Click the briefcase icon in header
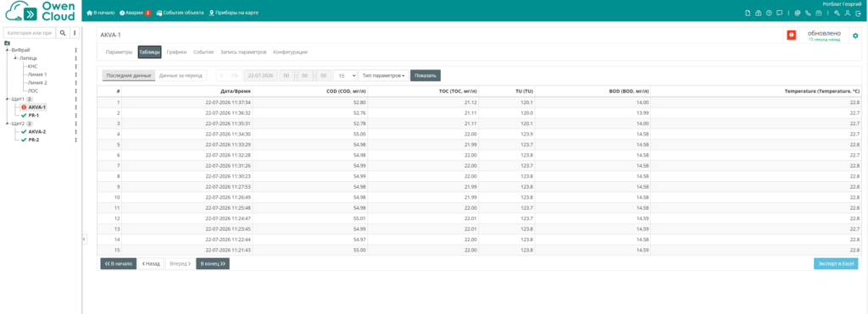 (x=818, y=13)
